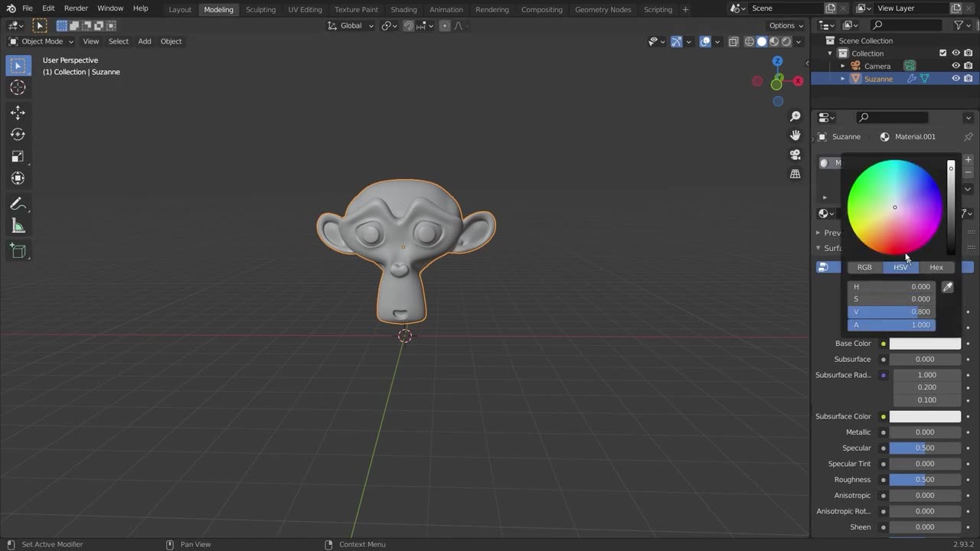
Task: Choose the Move tool in toolbar
Action: (18, 112)
